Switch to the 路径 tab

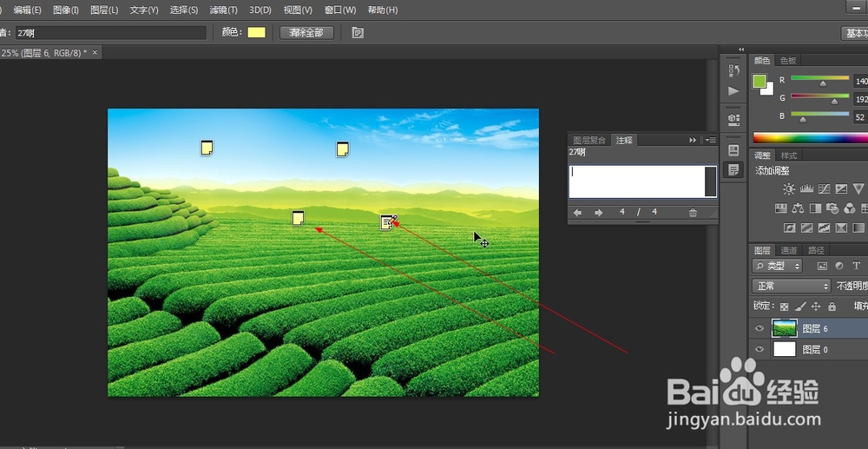pyautogui.click(x=816, y=250)
